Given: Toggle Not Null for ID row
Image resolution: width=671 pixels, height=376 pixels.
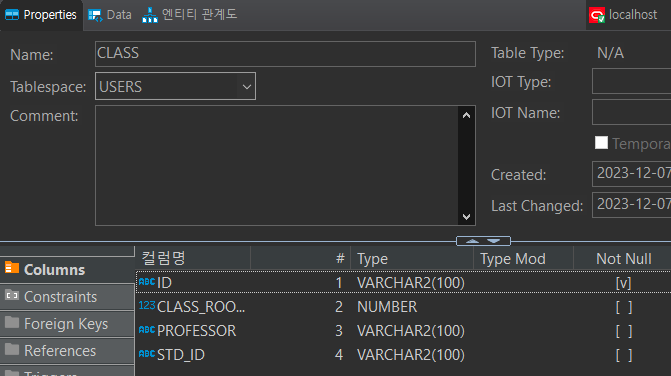Looking at the screenshot, I should pos(623,283).
